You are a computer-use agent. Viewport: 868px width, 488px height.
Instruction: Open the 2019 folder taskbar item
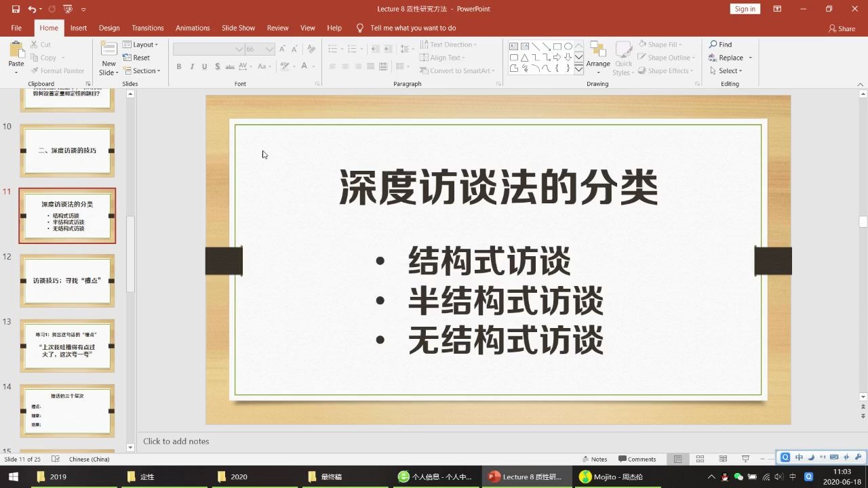tap(75, 476)
